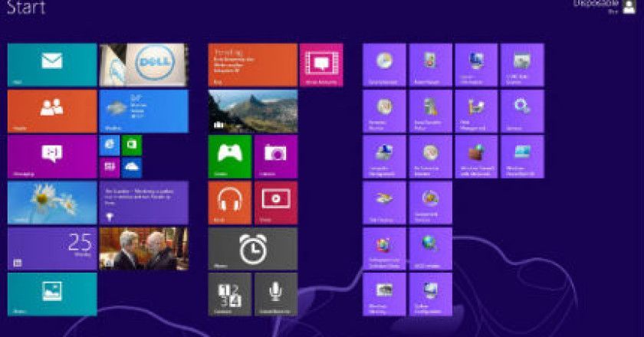Open the Windows PowerShell ISE tile
The height and width of the screenshot is (337, 644).
click(522, 157)
